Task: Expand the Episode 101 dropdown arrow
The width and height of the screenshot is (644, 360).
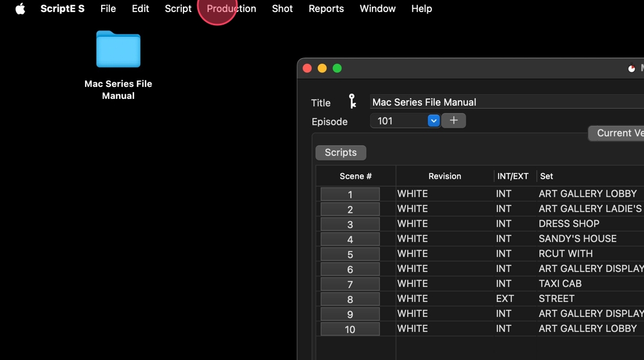Action: [434, 121]
